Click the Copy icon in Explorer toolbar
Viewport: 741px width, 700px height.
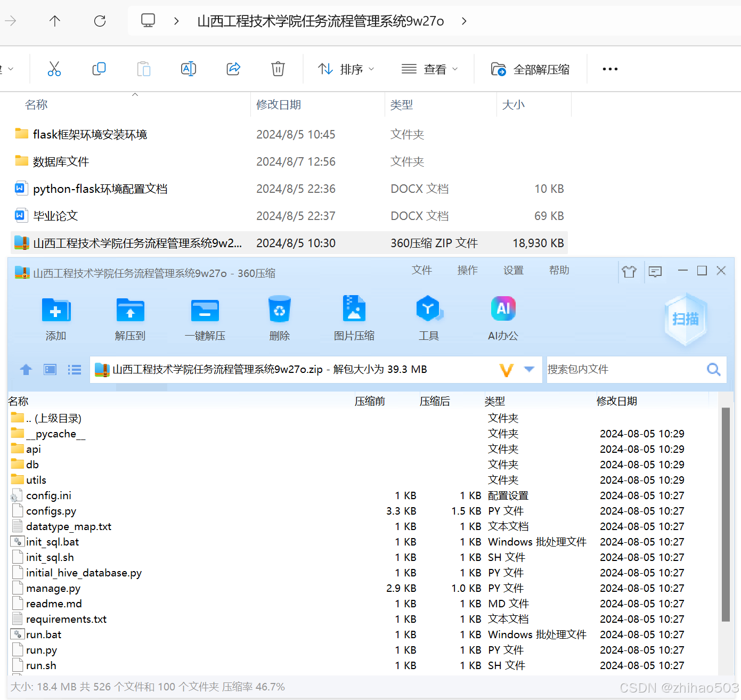click(x=99, y=69)
